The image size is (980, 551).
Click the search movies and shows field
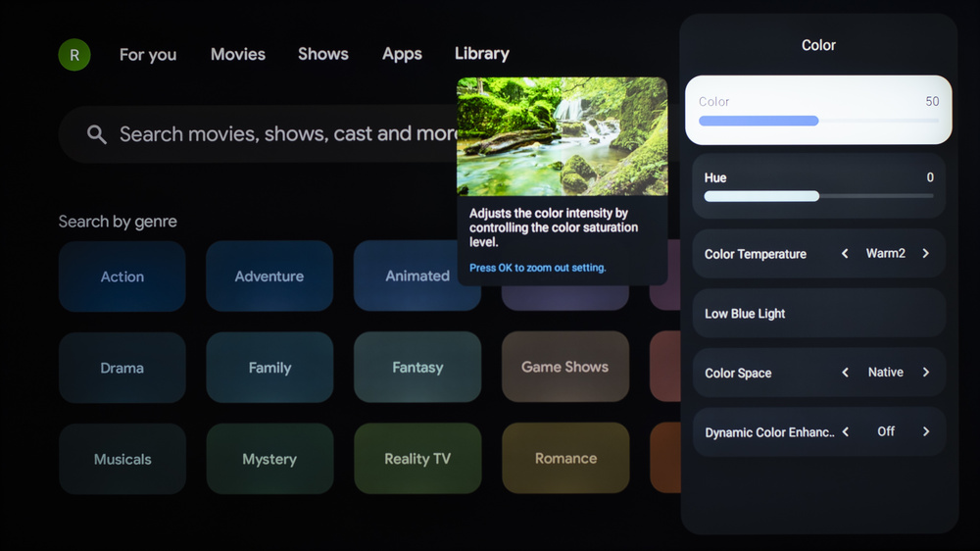tap(284, 134)
